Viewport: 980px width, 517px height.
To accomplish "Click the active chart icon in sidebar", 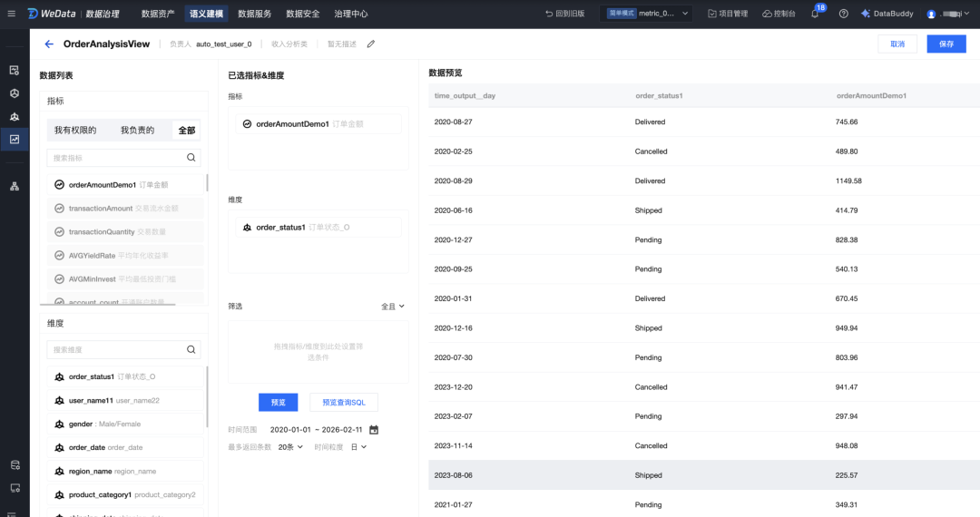I will click(15, 140).
